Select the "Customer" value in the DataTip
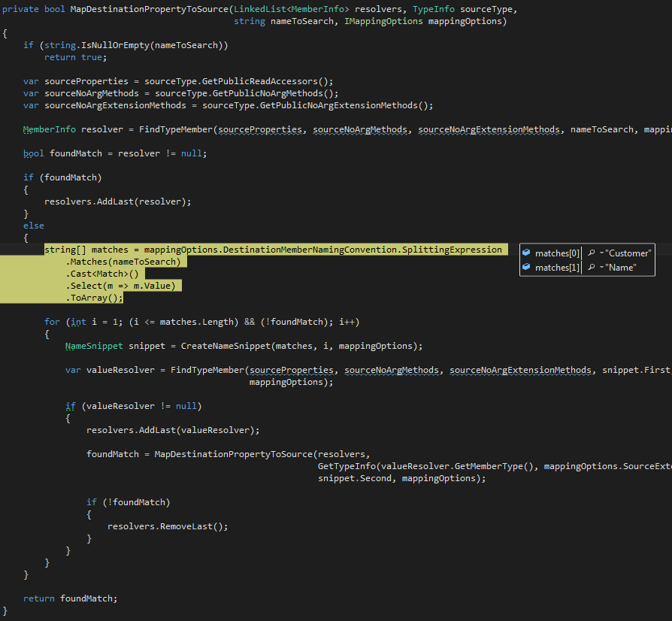Image resolution: width=672 pixels, height=621 pixels. (x=628, y=253)
